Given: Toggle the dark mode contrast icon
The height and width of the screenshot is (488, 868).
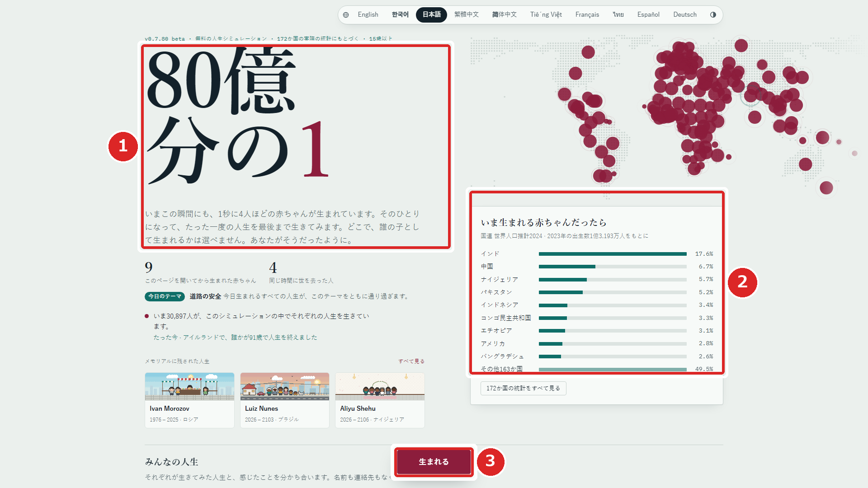Looking at the screenshot, I should (713, 15).
